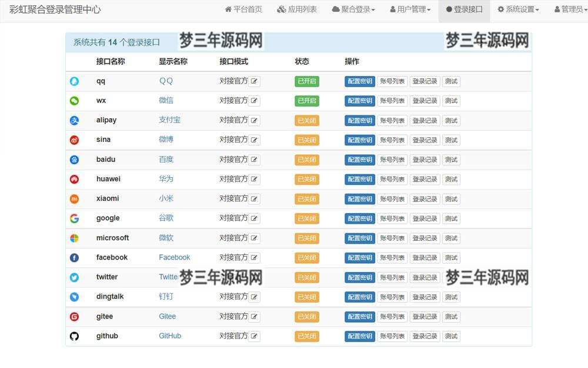Screen dimensions: 588x368
Task: Edit interface mode for facebook row
Action: coord(254,258)
